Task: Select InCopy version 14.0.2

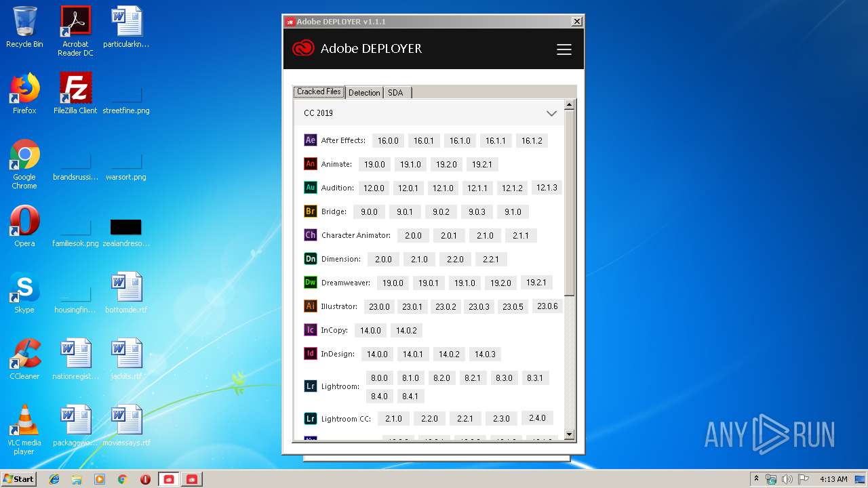Action: (x=406, y=330)
